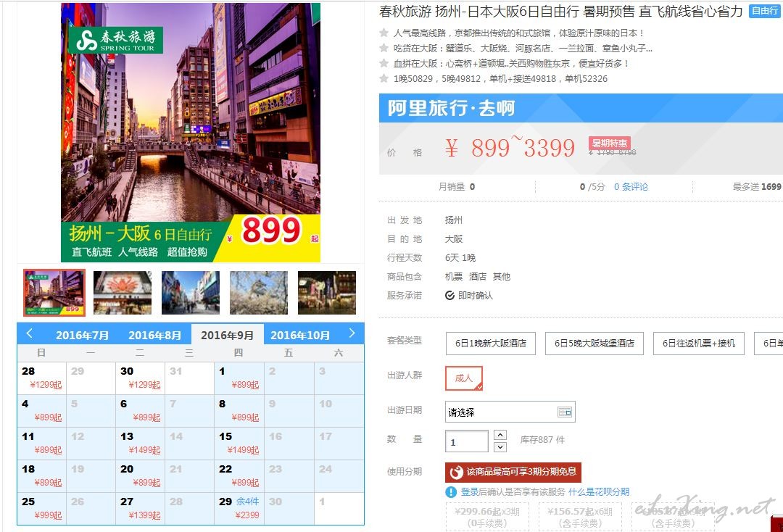Decrease quantity with down stepper arrow
The width and height of the screenshot is (783, 532).
(500, 447)
